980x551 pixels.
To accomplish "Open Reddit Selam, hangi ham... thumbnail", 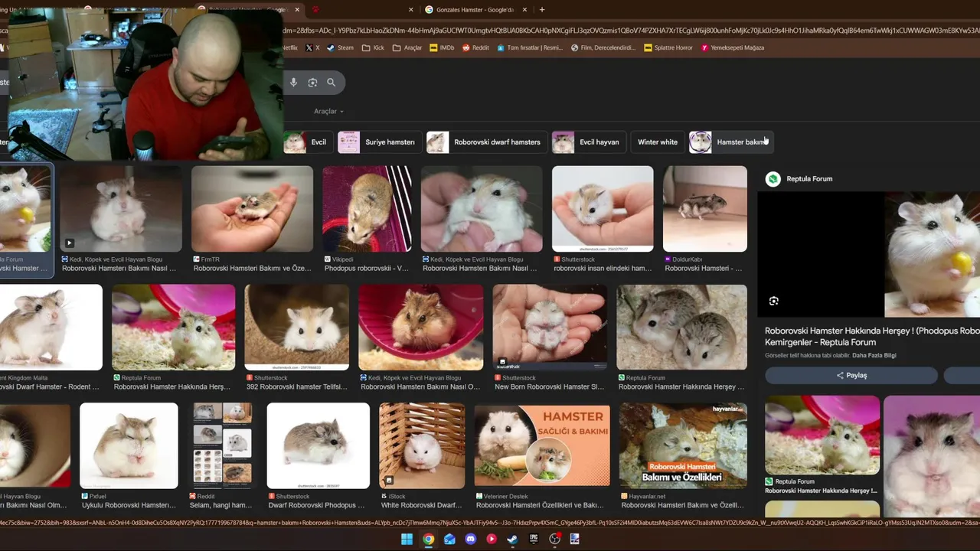I will [222, 446].
